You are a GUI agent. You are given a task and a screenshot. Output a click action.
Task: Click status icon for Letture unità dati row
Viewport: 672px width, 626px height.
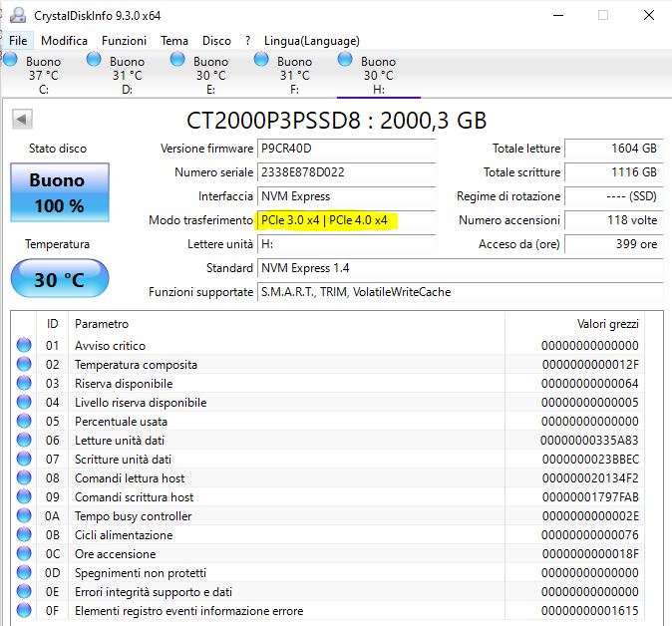(x=24, y=440)
